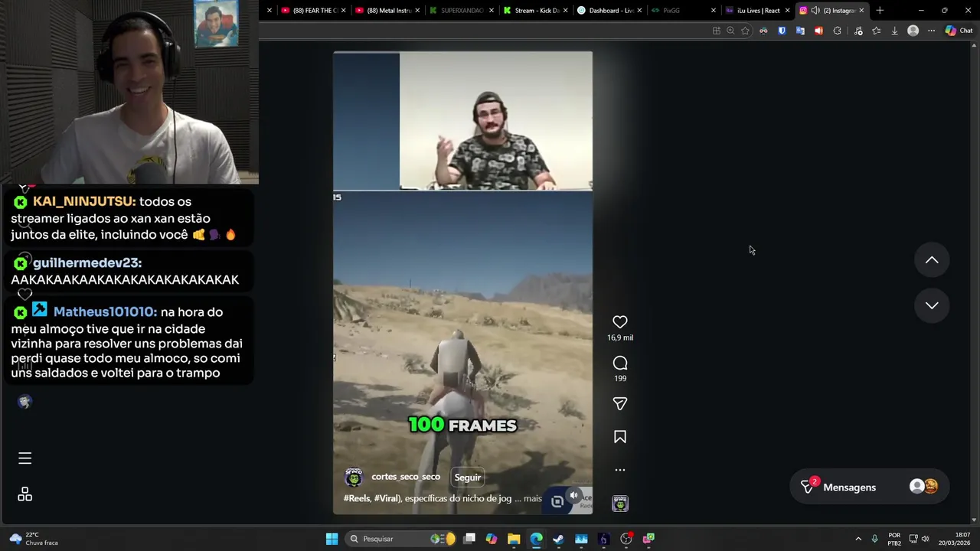Open a new browser tab
The height and width of the screenshot is (551, 980).
(880, 11)
